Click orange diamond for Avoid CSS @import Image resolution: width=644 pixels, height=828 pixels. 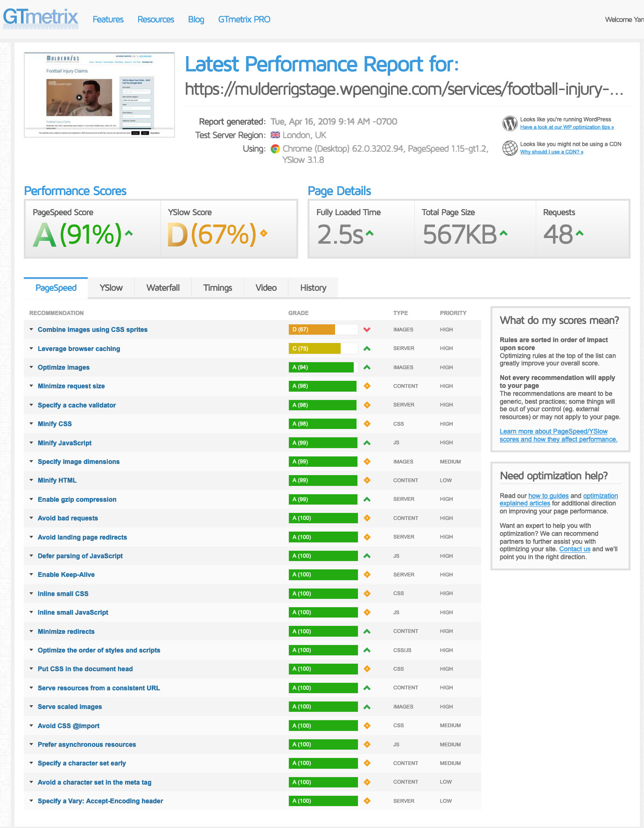tap(367, 726)
